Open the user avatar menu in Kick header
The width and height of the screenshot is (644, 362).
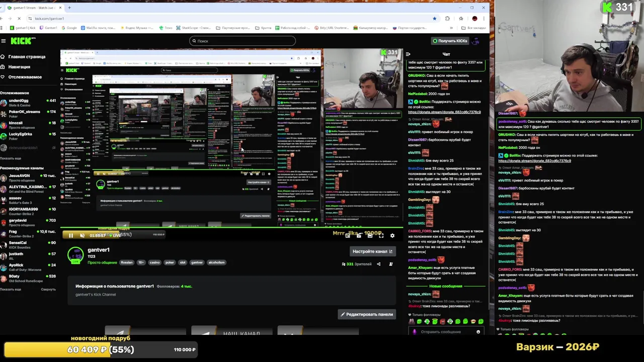tap(475, 41)
